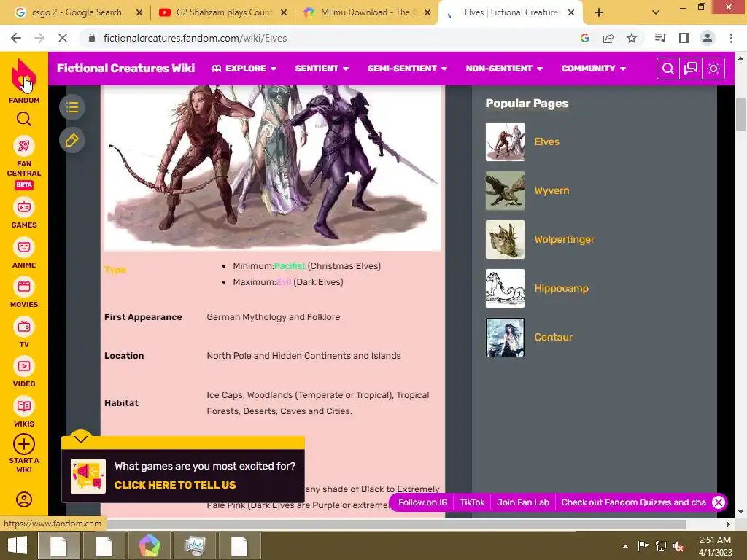View site lock information icon
The image size is (747, 560).
92,38
